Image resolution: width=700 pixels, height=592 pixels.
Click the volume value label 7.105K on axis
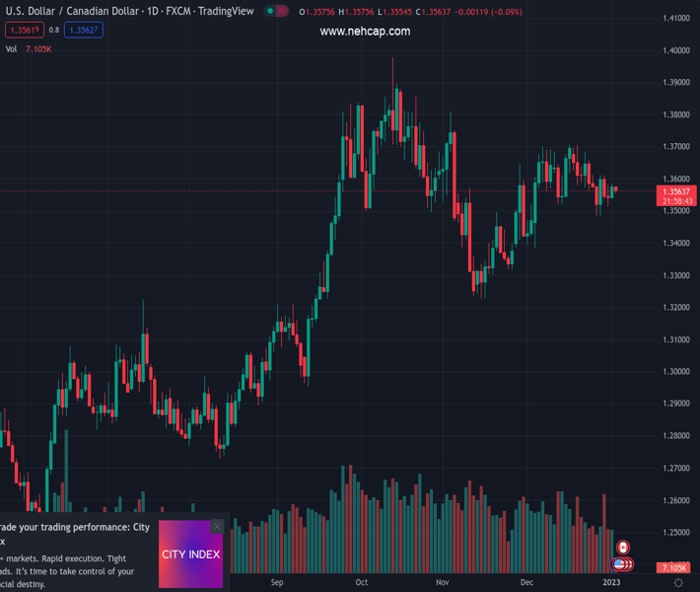(675, 568)
